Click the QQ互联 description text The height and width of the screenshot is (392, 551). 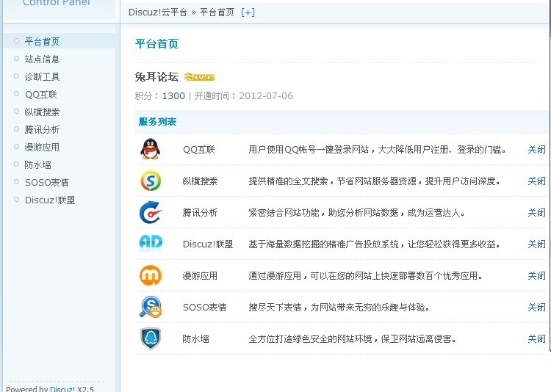[378, 150]
